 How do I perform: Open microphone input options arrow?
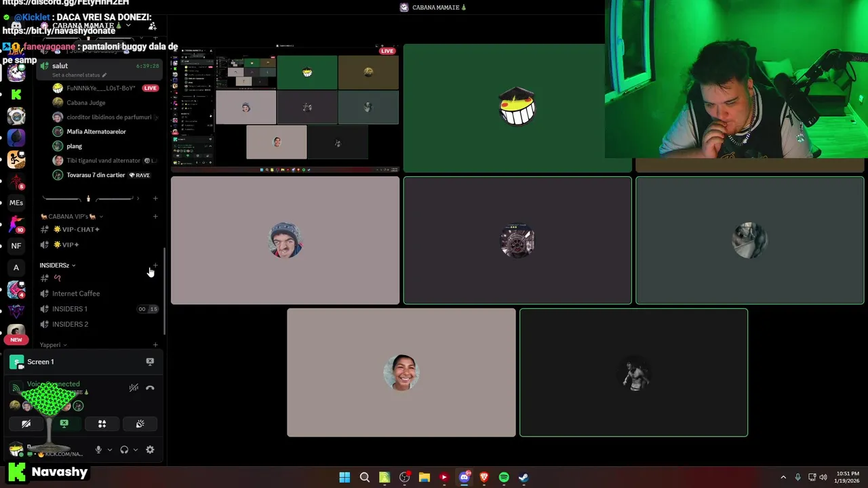110,449
